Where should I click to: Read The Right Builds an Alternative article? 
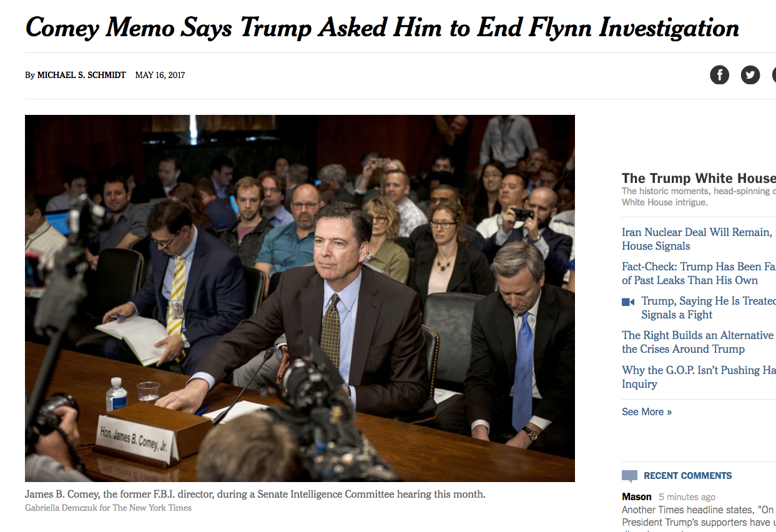coord(699,342)
